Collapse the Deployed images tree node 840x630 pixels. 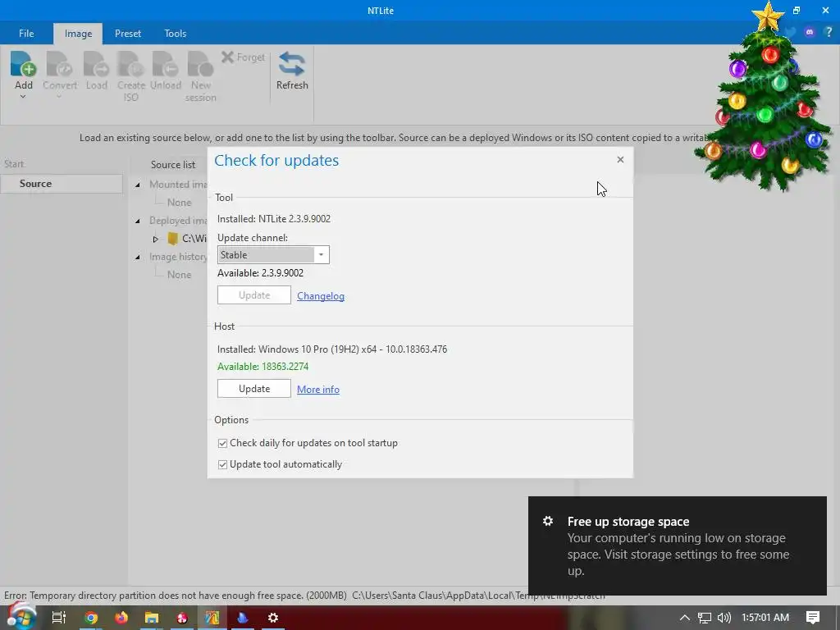(x=138, y=221)
